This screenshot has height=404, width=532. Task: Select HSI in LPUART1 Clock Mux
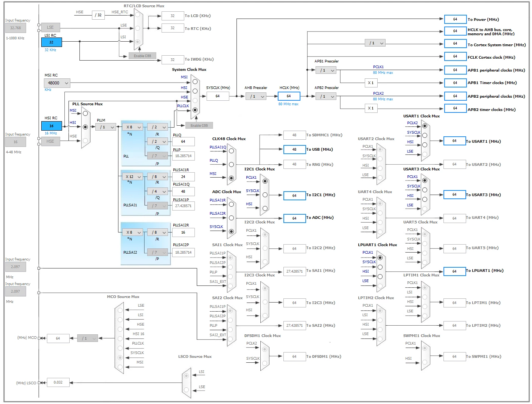380,276
